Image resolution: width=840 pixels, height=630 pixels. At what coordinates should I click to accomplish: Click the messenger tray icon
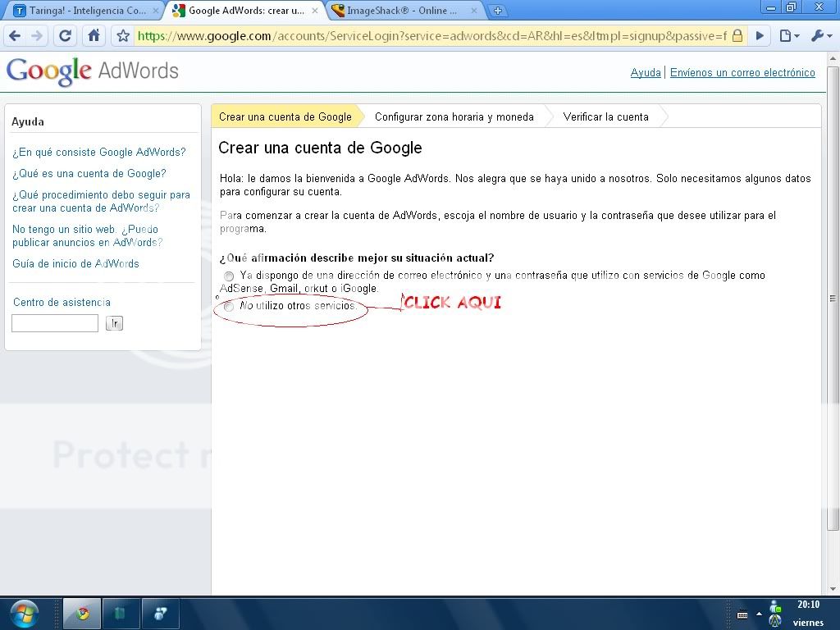(775, 607)
